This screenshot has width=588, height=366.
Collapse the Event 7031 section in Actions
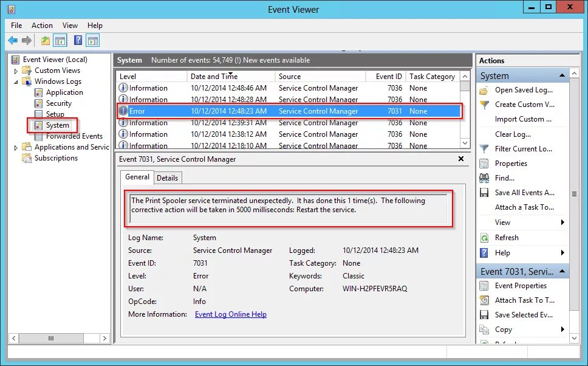[x=562, y=271]
